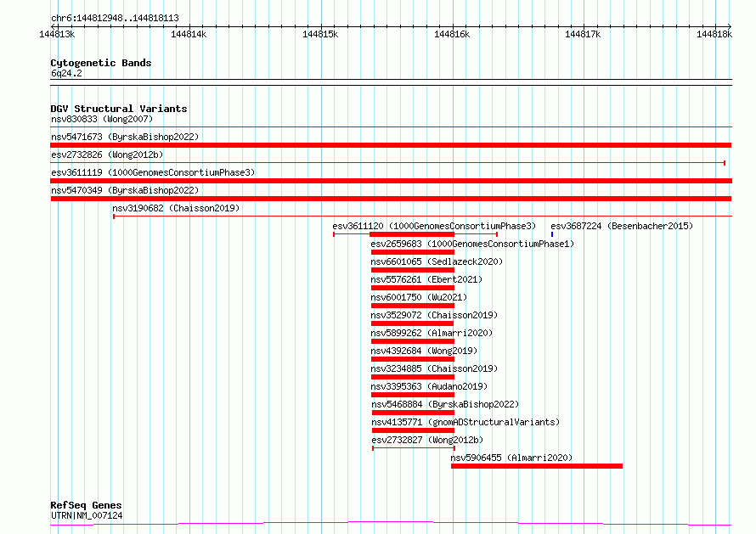Click nsv4392684 (Wong2019) label
Image resolution: width=756 pixels, height=534 pixels.
[424, 351]
